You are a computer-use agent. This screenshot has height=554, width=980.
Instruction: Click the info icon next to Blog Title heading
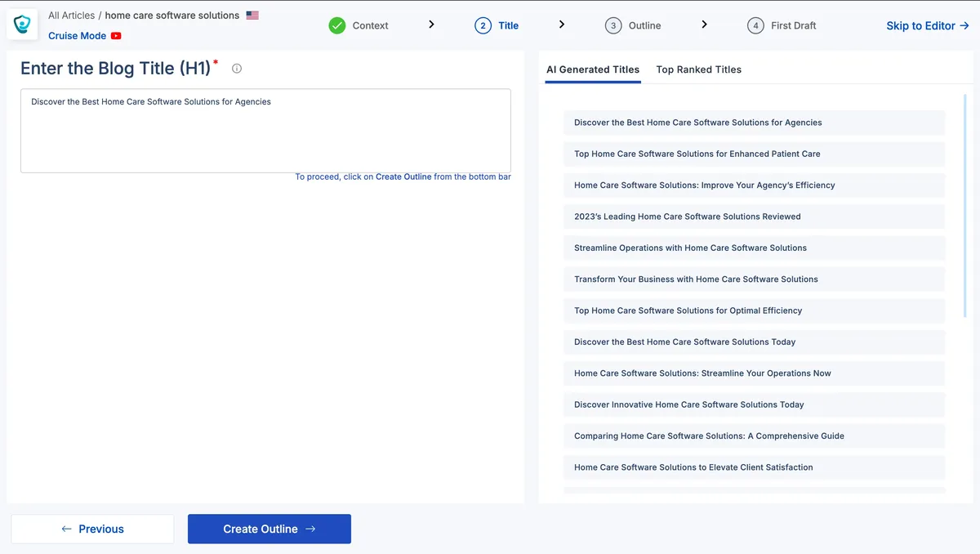click(237, 69)
